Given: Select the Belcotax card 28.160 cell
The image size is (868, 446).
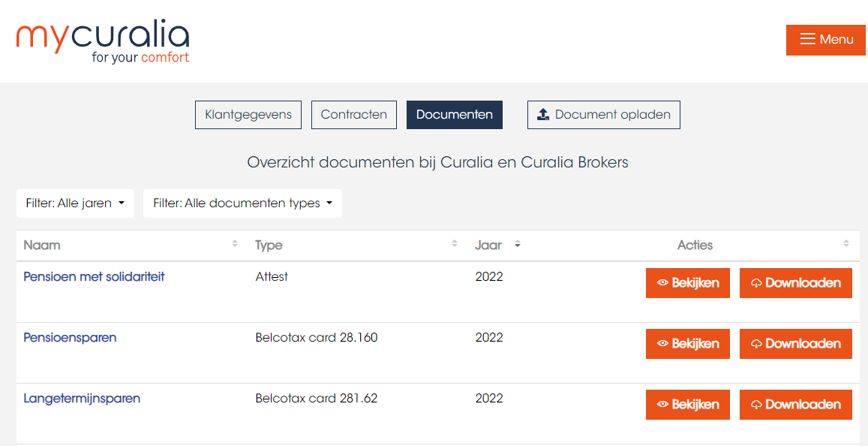Looking at the screenshot, I should pos(316,337).
